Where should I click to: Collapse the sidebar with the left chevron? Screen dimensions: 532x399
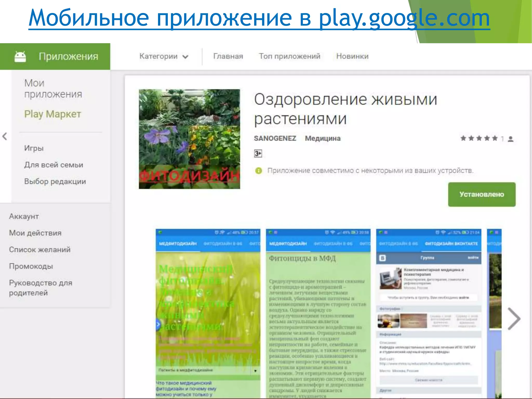click(5, 136)
